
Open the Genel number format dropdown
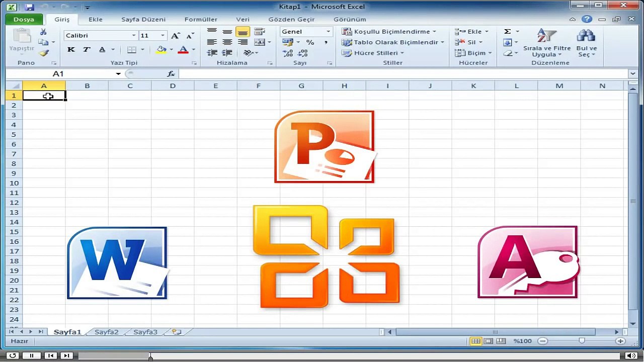(328, 32)
